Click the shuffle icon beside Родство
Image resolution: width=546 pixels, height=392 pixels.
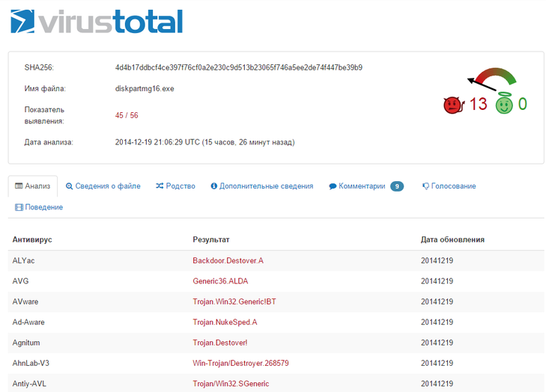[x=160, y=186]
